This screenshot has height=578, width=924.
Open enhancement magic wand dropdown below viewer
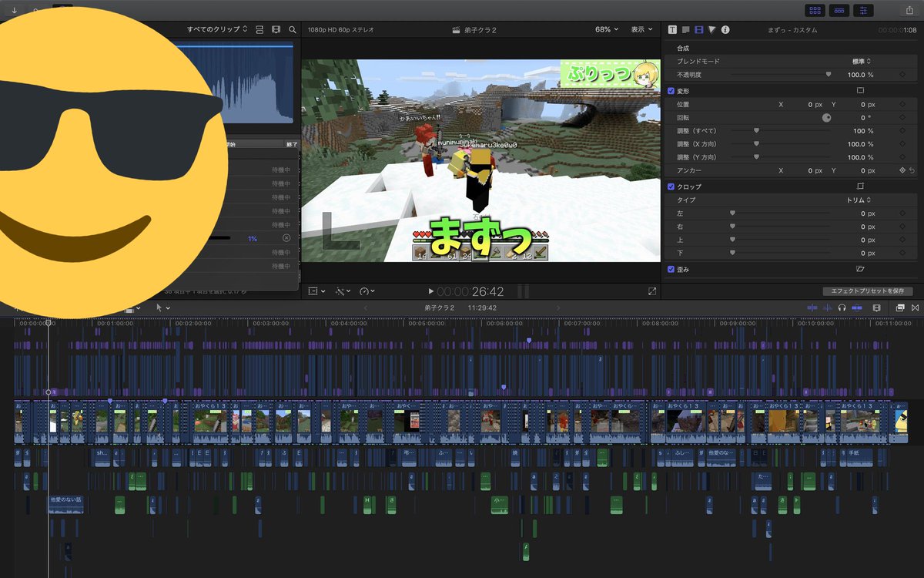click(342, 291)
